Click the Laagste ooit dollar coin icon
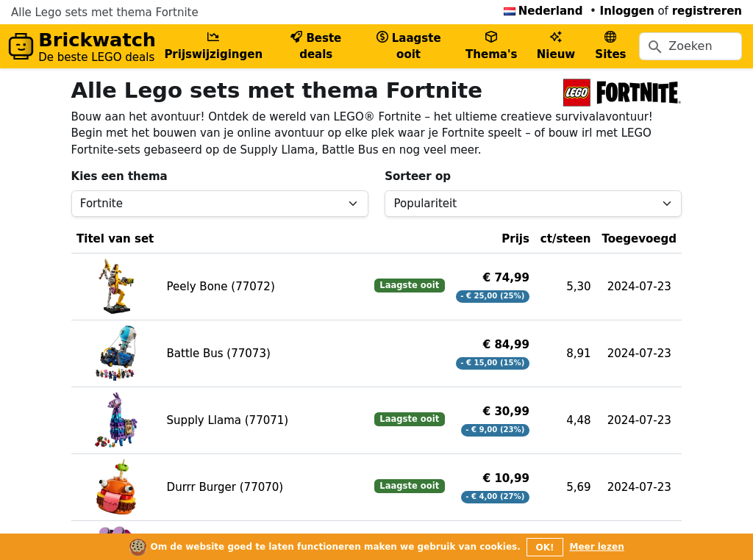Viewport: 753px width, 560px height. [382, 37]
